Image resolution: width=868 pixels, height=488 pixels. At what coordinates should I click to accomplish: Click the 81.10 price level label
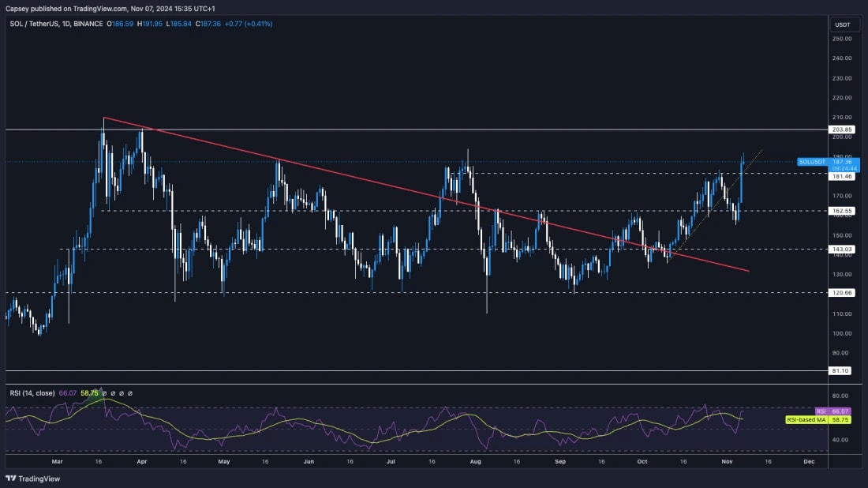tap(840, 369)
